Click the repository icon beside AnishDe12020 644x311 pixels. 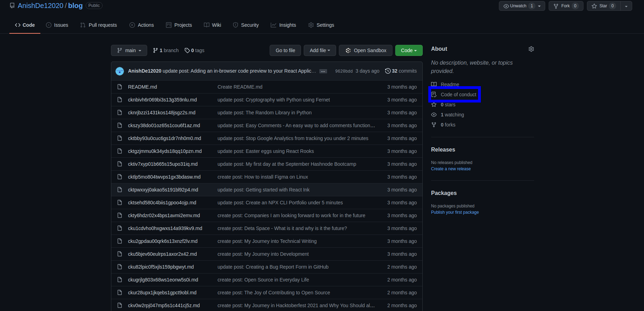12,6
